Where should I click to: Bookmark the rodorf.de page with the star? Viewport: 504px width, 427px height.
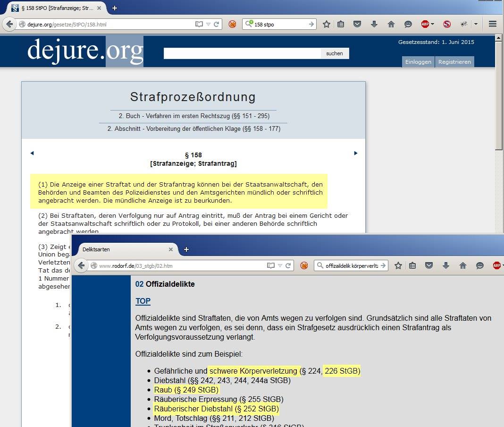point(398,265)
